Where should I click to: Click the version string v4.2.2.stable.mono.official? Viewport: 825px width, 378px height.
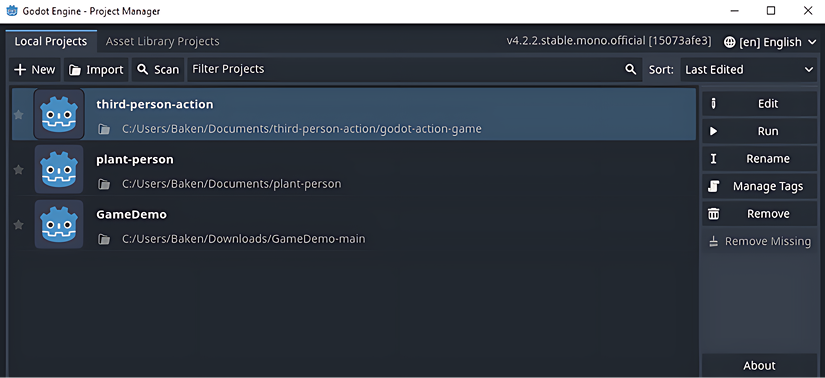coord(609,41)
